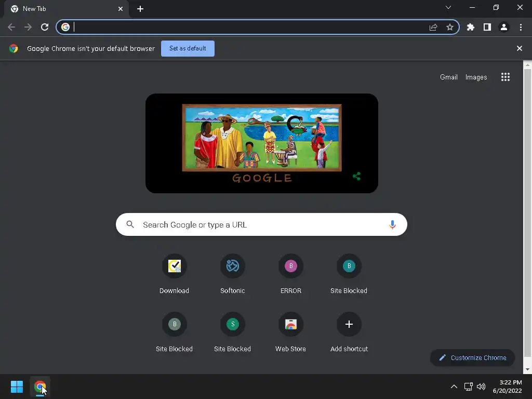Viewport: 532px width, 399px height.
Task: Click the search magnifier icon in search box
Action: (x=130, y=224)
